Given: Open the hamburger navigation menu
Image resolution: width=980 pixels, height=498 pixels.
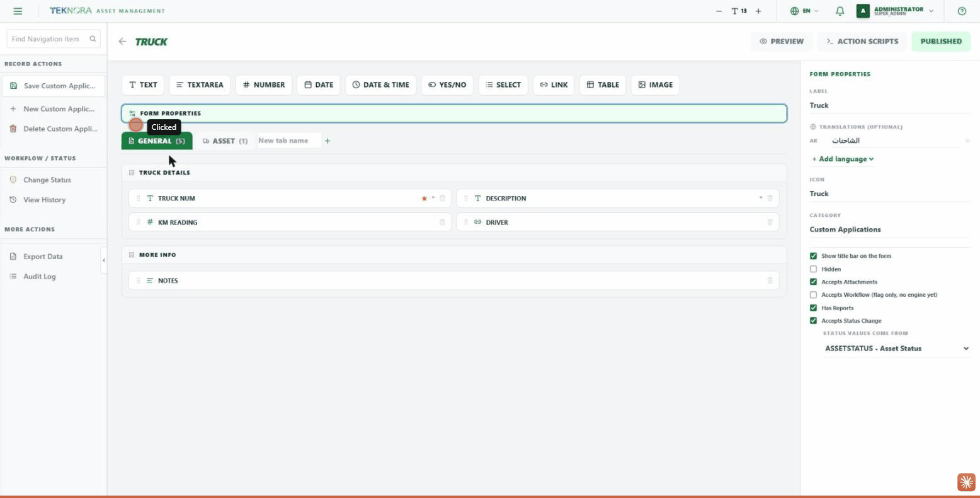Looking at the screenshot, I should point(18,11).
